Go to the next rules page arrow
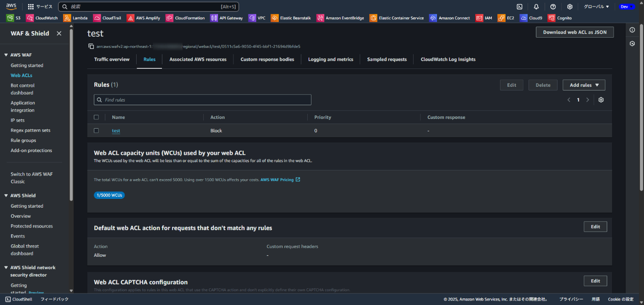 click(587, 100)
